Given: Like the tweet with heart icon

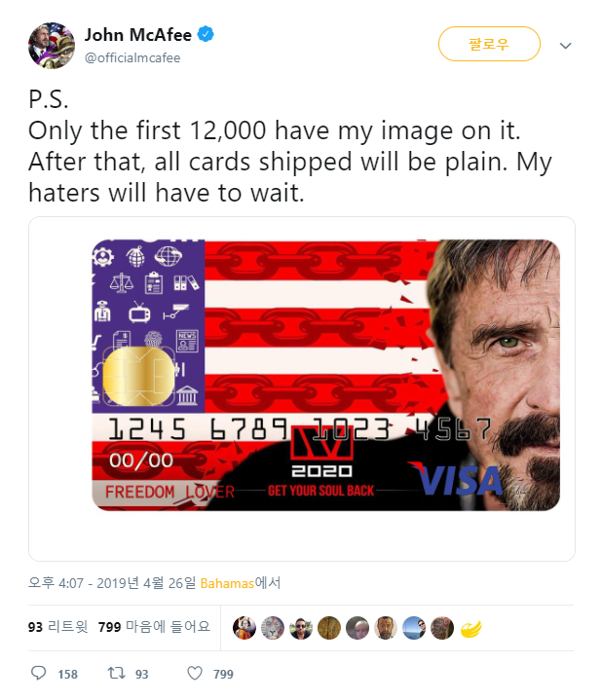Looking at the screenshot, I should [195, 673].
